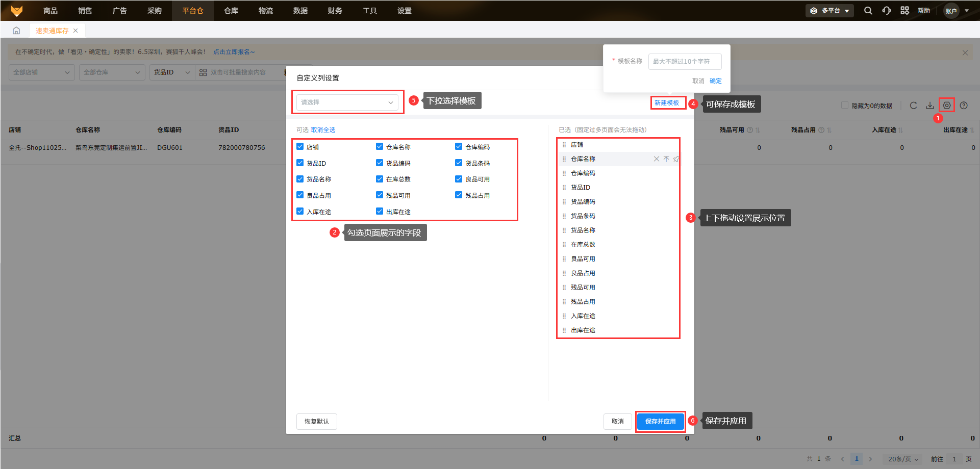Go to the home icon tab

16,31
